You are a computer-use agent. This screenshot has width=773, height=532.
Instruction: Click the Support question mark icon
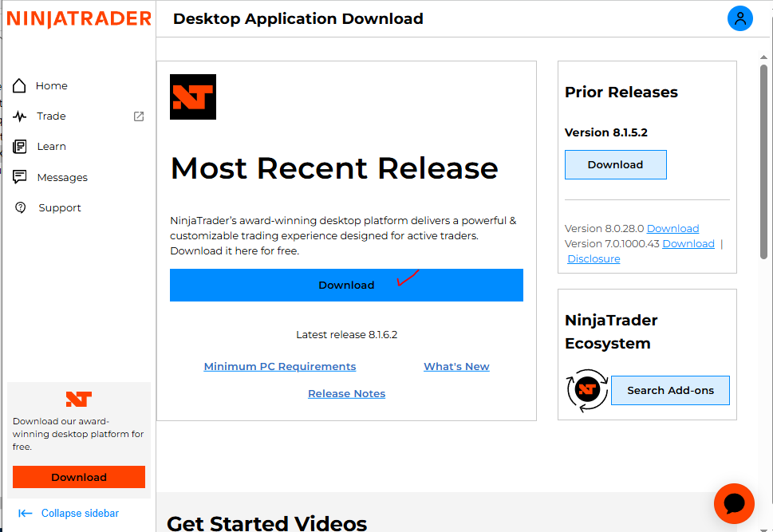pos(20,207)
